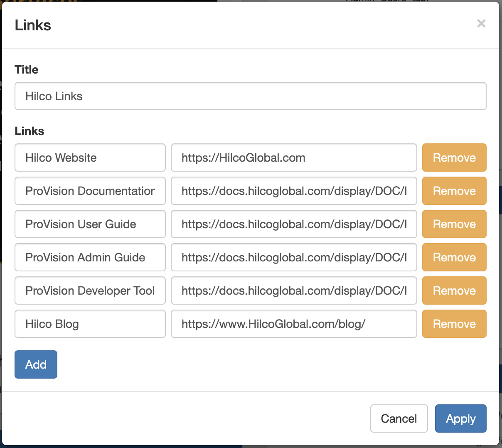Remove the Hilco Blog link
502x448 pixels.
click(454, 324)
